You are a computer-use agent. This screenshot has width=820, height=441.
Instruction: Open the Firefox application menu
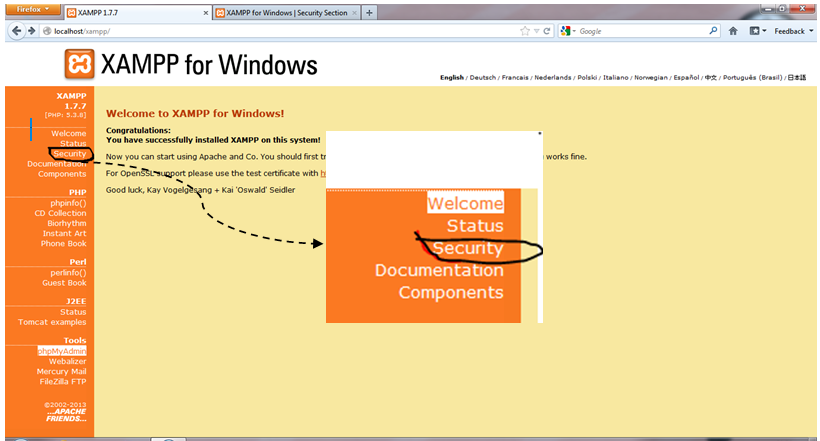click(x=33, y=9)
